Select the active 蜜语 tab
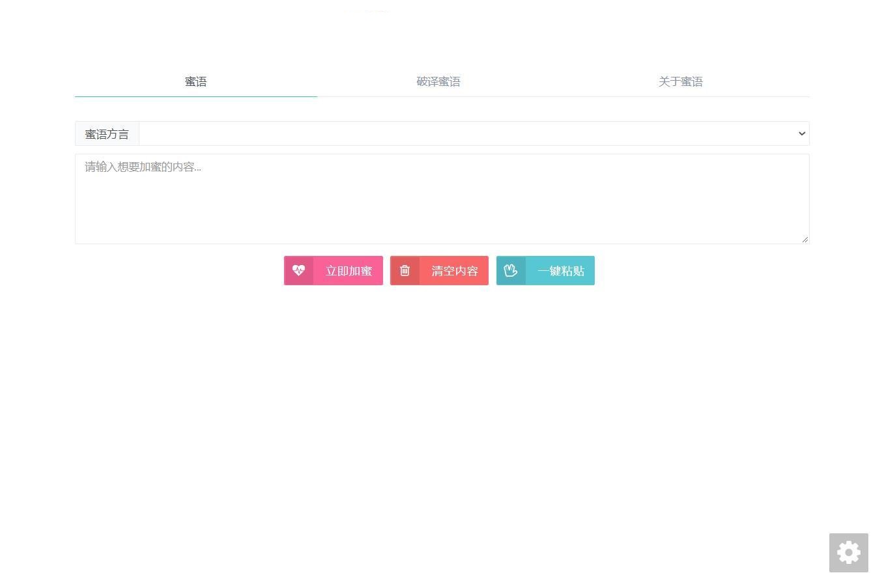The image size is (884, 588). pyautogui.click(x=195, y=81)
